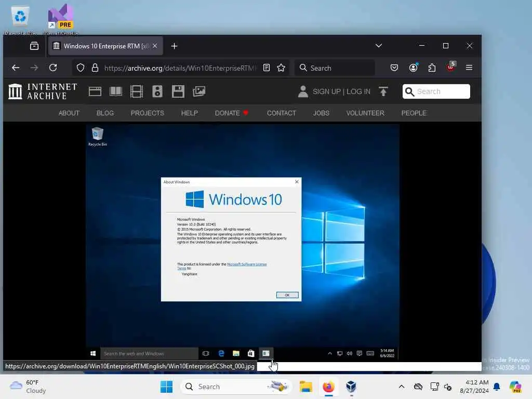The image size is (532, 399).
Task: Open a new browser tab
Action: click(x=175, y=46)
